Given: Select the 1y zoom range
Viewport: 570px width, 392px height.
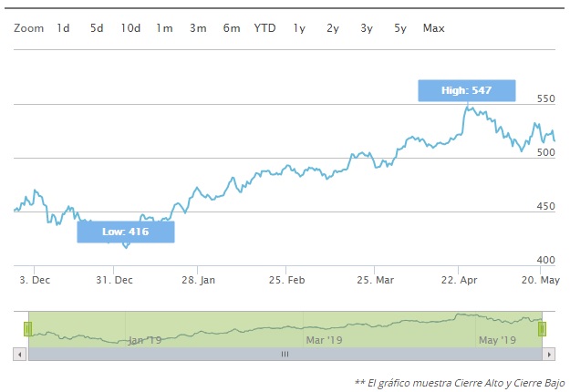Looking at the screenshot, I should 299,28.
